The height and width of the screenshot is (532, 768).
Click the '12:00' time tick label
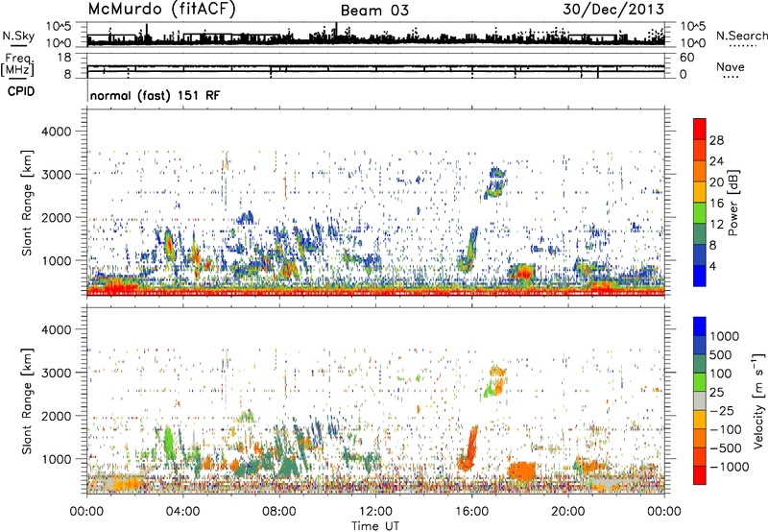(x=375, y=512)
